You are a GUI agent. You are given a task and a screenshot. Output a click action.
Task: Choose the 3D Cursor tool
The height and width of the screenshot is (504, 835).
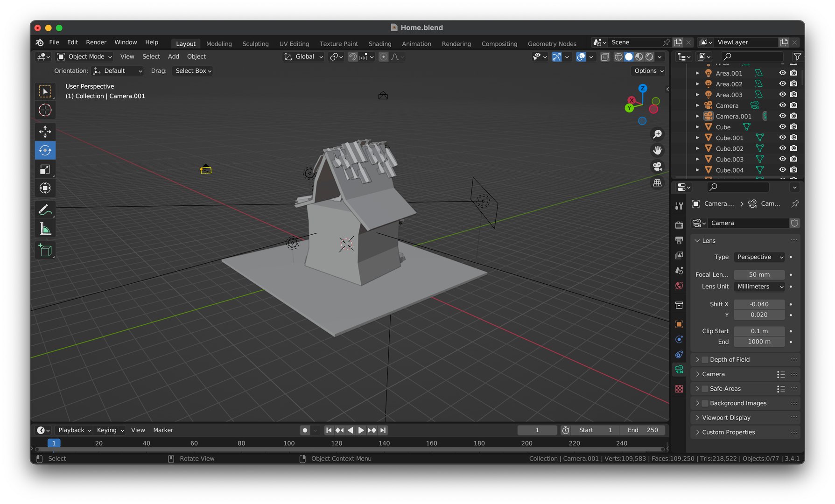[x=45, y=110]
